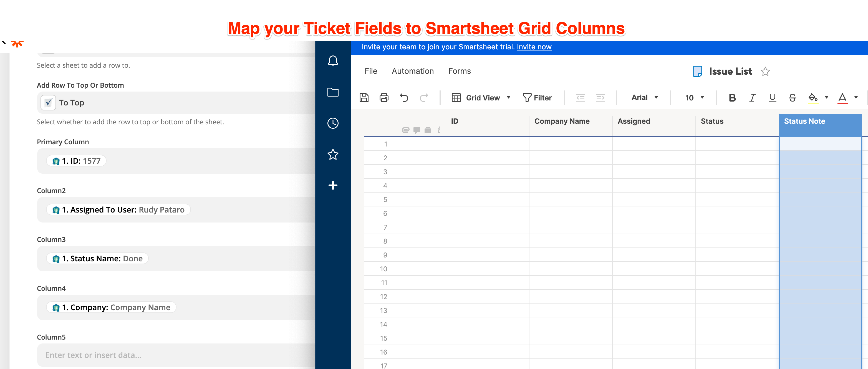Click the first cell under ID column
Viewport: 868px width, 369px height.
click(487, 144)
